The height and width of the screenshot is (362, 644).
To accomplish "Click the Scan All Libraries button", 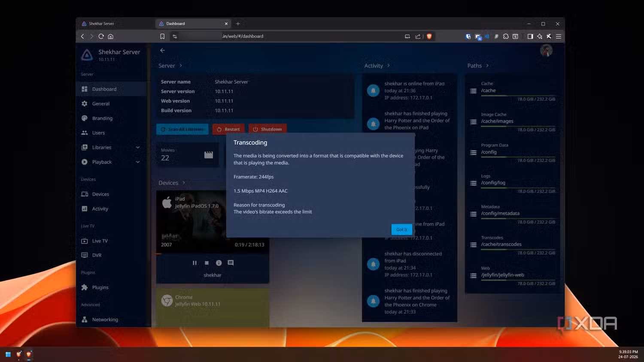I will point(182,129).
